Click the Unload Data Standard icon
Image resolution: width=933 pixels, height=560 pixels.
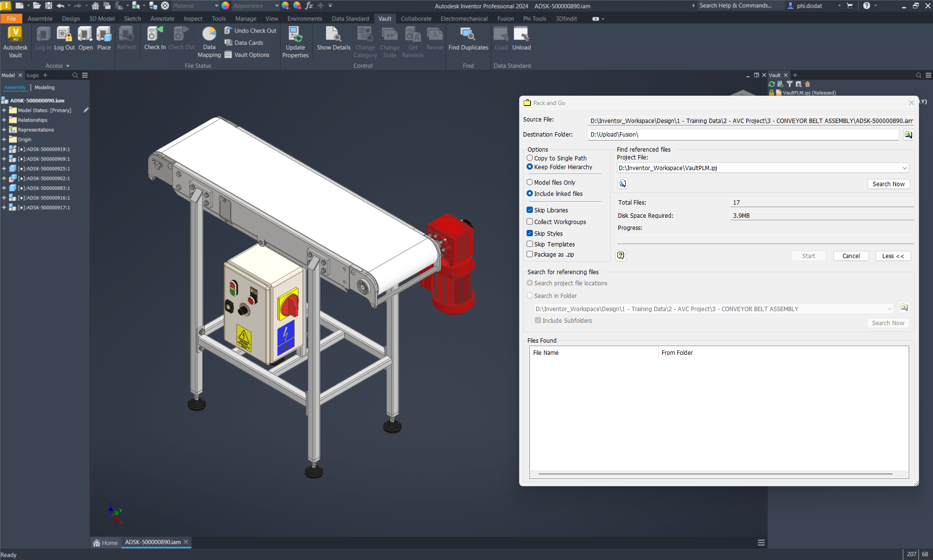(x=521, y=39)
